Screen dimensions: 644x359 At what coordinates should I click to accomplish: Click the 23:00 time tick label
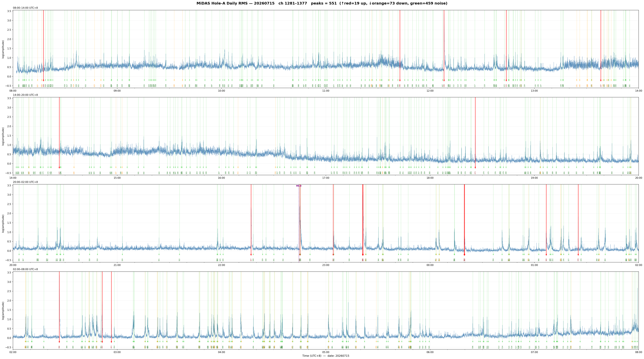tap(326, 265)
